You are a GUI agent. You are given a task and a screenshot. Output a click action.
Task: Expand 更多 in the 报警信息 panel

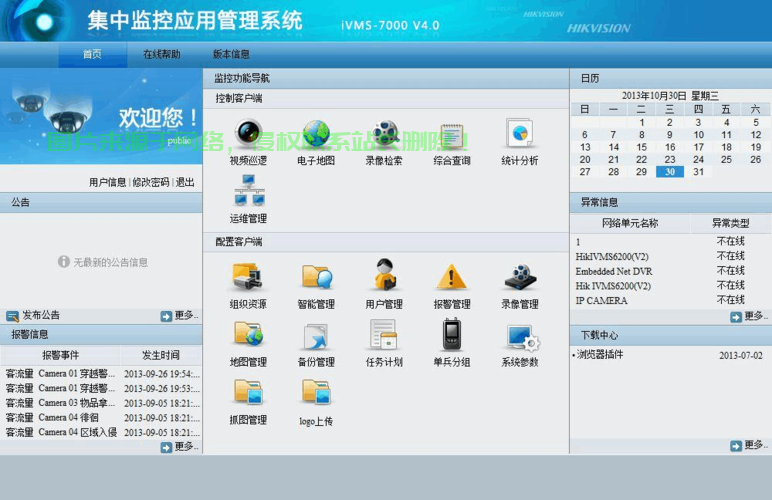[180, 447]
